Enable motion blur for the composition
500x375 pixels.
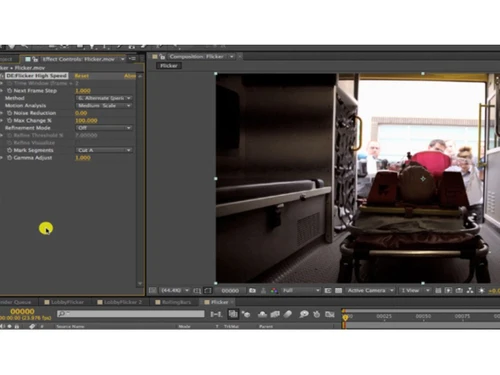click(288, 314)
